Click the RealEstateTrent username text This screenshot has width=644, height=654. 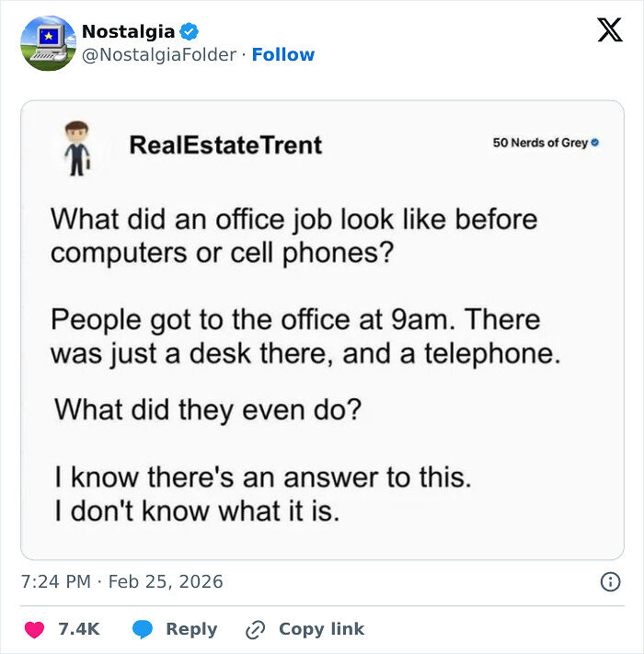225,145
